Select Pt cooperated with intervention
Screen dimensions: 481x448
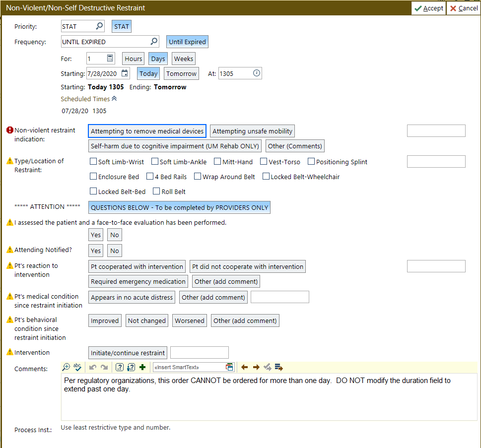[137, 266]
